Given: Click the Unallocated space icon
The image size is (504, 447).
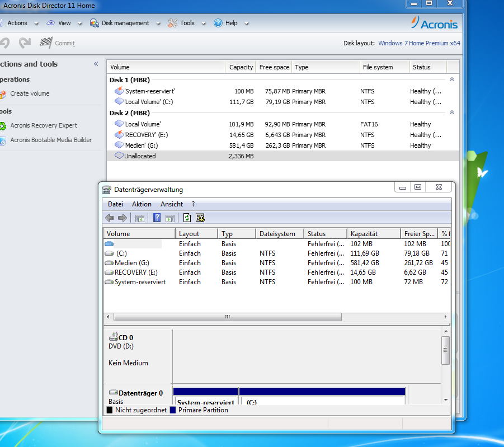Looking at the screenshot, I should pyautogui.click(x=119, y=156).
